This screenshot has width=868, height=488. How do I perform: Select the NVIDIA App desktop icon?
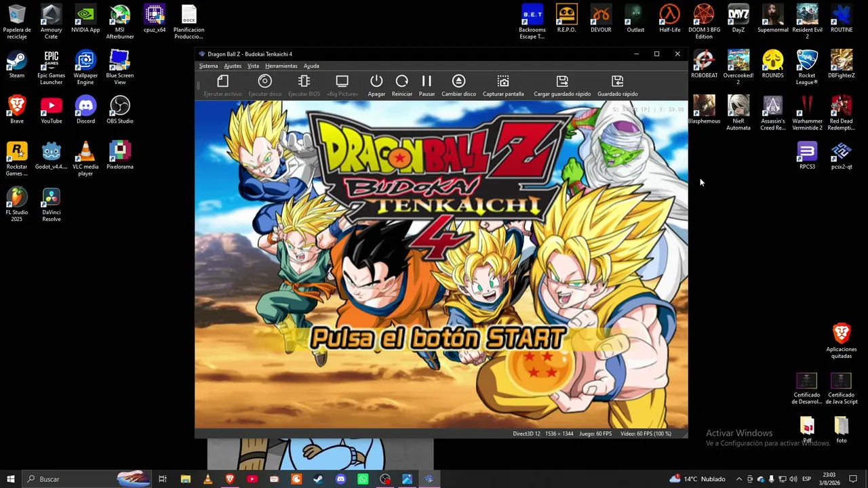[85, 19]
